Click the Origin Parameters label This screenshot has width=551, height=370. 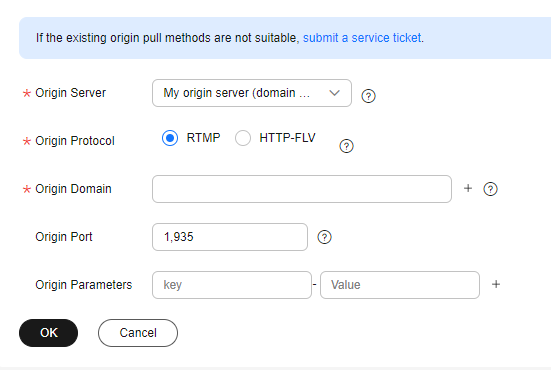pos(84,285)
